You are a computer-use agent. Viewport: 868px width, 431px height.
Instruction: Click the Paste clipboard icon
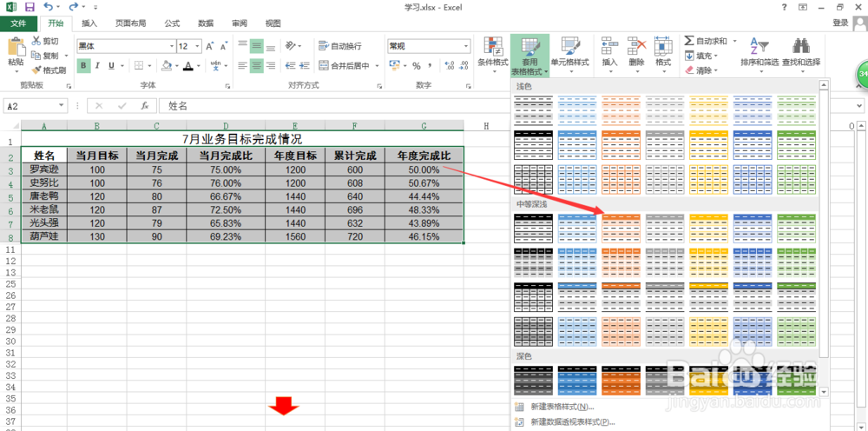point(16,47)
